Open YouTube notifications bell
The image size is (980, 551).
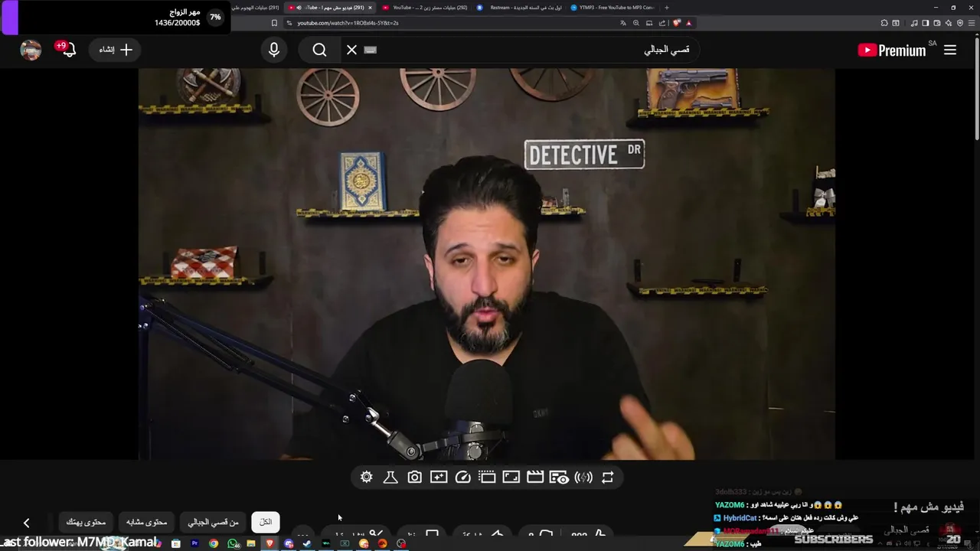point(67,50)
